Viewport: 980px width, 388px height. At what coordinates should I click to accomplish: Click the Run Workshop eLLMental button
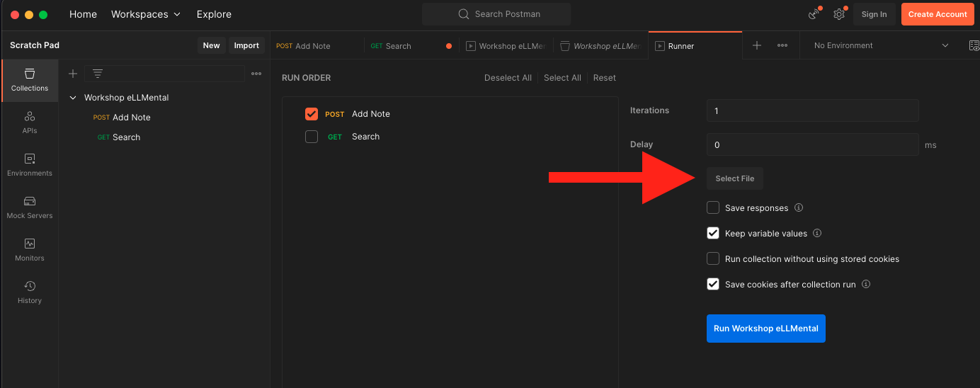[x=766, y=329]
